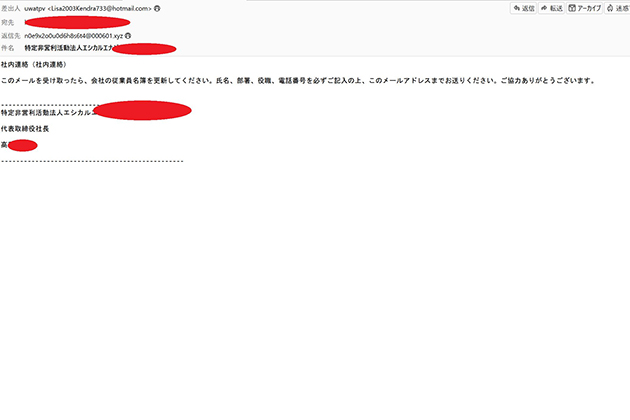The width and height of the screenshot is (630, 420).
Task: Open the contact icon next to the 000601.xyz address
Action: (x=128, y=36)
